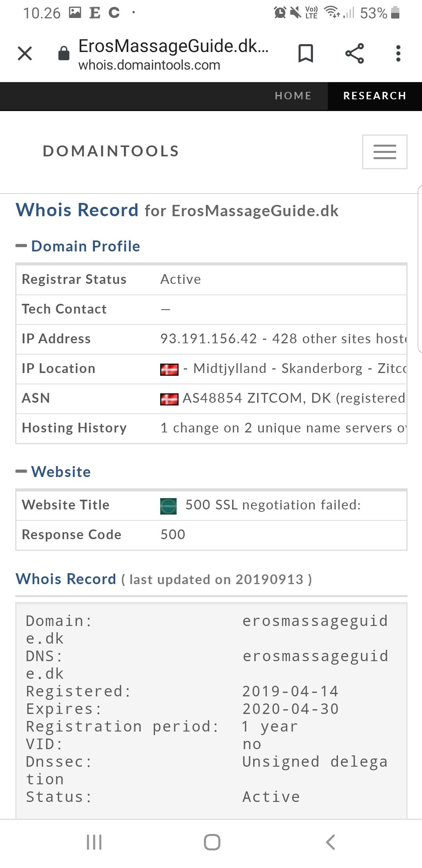Tap the padlock site security icon

tap(64, 53)
